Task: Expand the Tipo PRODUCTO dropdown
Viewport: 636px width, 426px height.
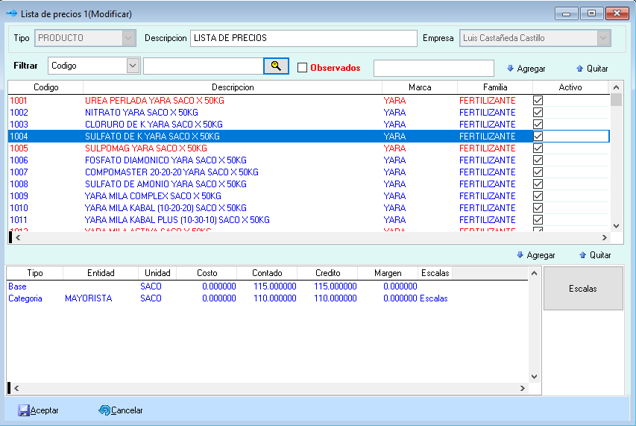Action: [128, 38]
